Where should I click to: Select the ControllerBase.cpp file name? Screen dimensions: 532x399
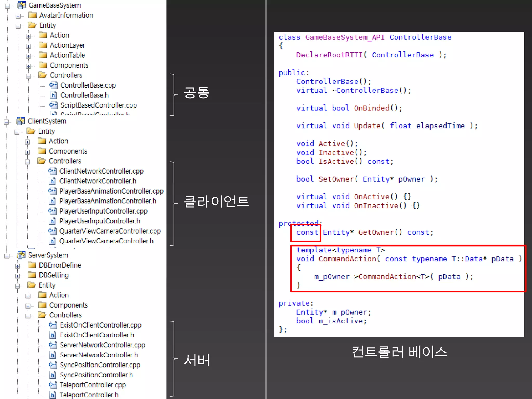(88, 85)
